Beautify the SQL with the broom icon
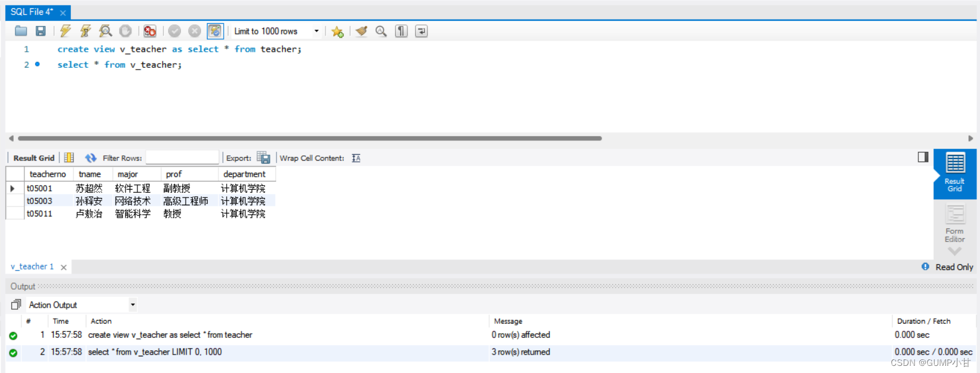The image size is (980, 373). [361, 31]
